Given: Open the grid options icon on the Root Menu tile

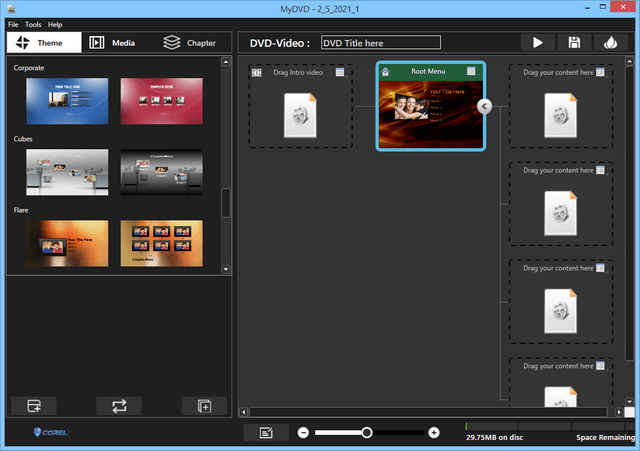Looking at the screenshot, I should [472, 72].
